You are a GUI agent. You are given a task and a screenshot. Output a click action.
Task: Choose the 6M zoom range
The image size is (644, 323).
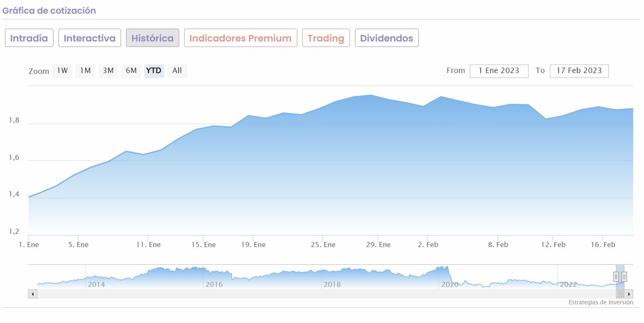tap(131, 71)
